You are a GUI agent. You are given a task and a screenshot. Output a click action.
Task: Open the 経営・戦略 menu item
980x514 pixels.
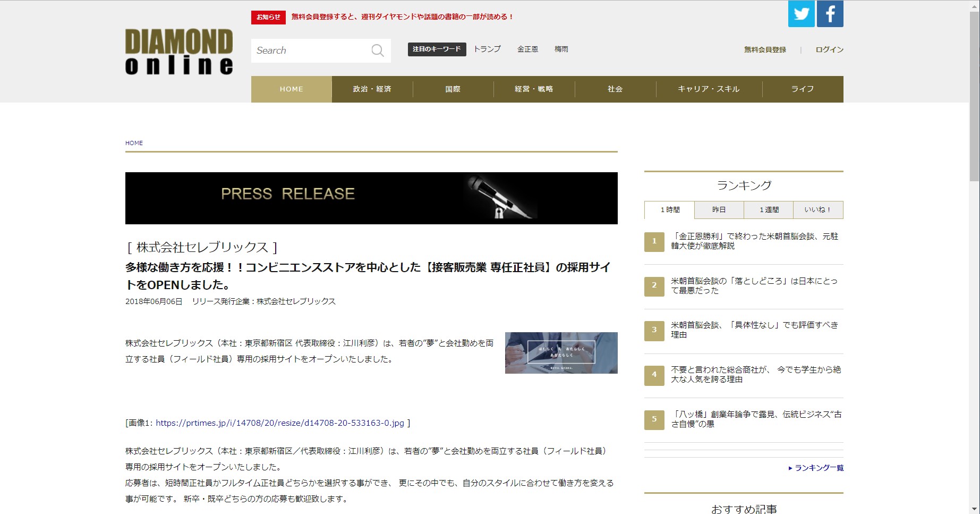[x=534, y=89]
